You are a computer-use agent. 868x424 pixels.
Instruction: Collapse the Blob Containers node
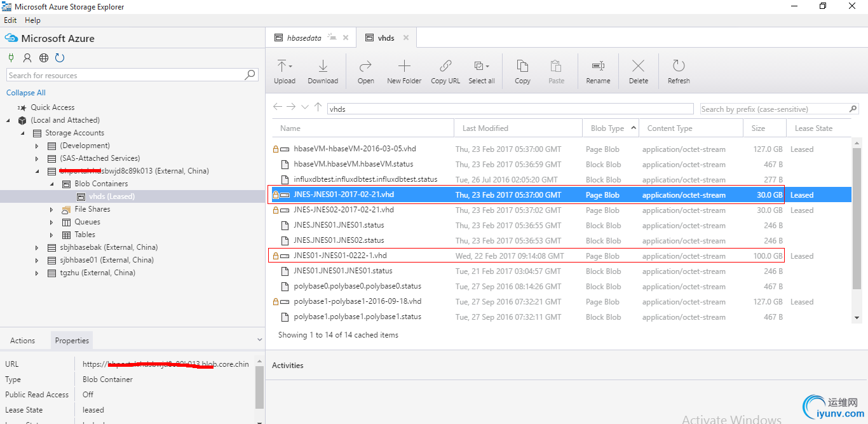[x=52, y=184]
